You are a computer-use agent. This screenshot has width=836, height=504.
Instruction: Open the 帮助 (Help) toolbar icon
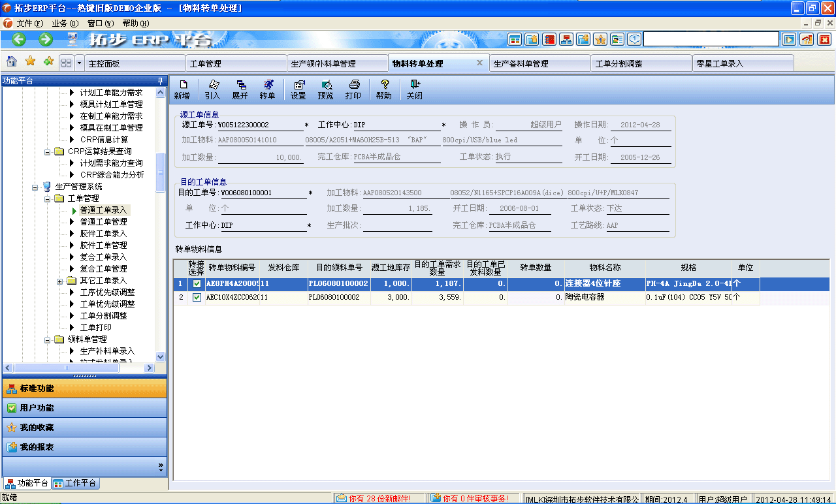point(384,88)
